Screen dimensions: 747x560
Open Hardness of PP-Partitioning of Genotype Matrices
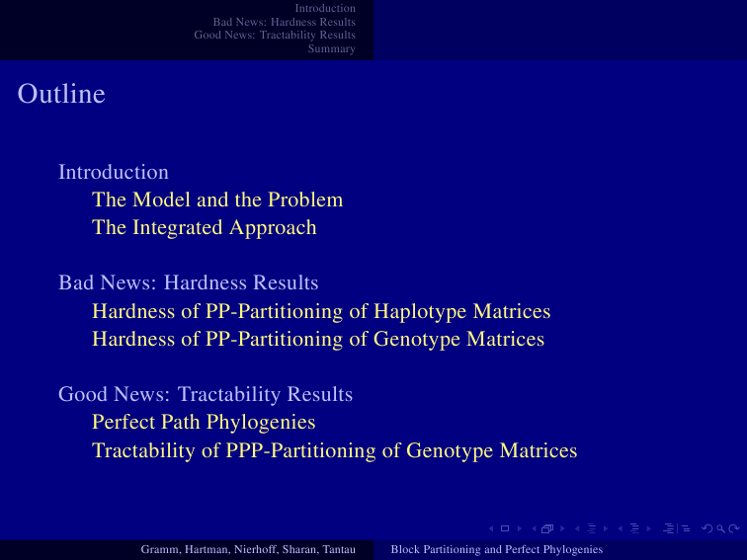tap(318, 339)
